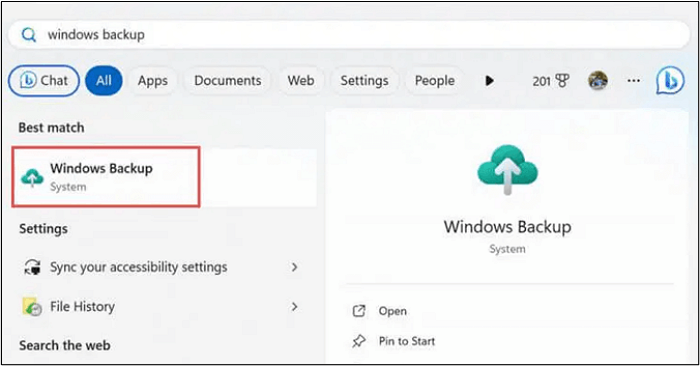Switch to the People filter tab
This screenshot has height=366, width=700.
[x=435, y=81]
